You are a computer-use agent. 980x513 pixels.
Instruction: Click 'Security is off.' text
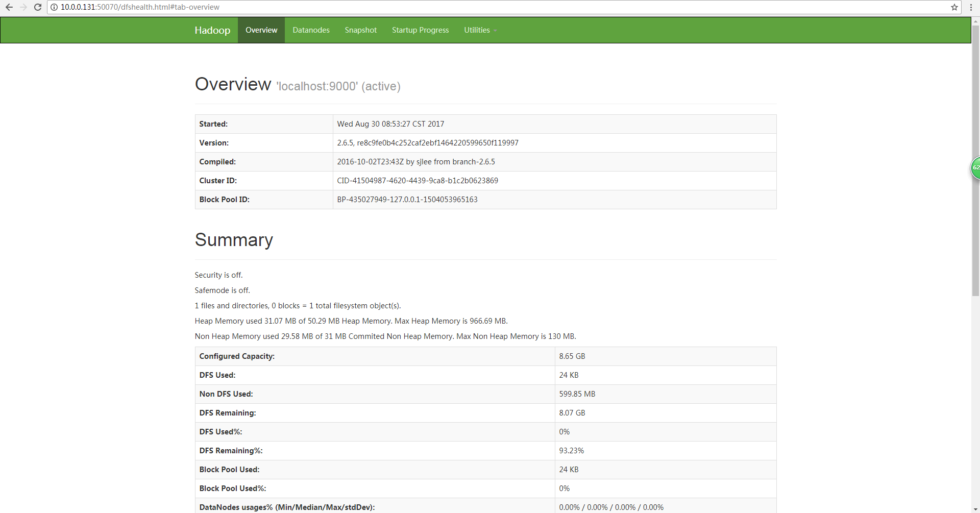pyautogui.click(x=218, y=275)
